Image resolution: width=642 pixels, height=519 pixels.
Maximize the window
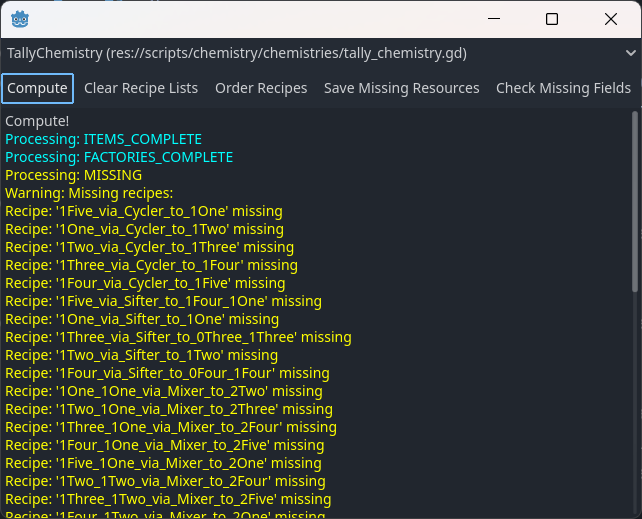[552, 19]
